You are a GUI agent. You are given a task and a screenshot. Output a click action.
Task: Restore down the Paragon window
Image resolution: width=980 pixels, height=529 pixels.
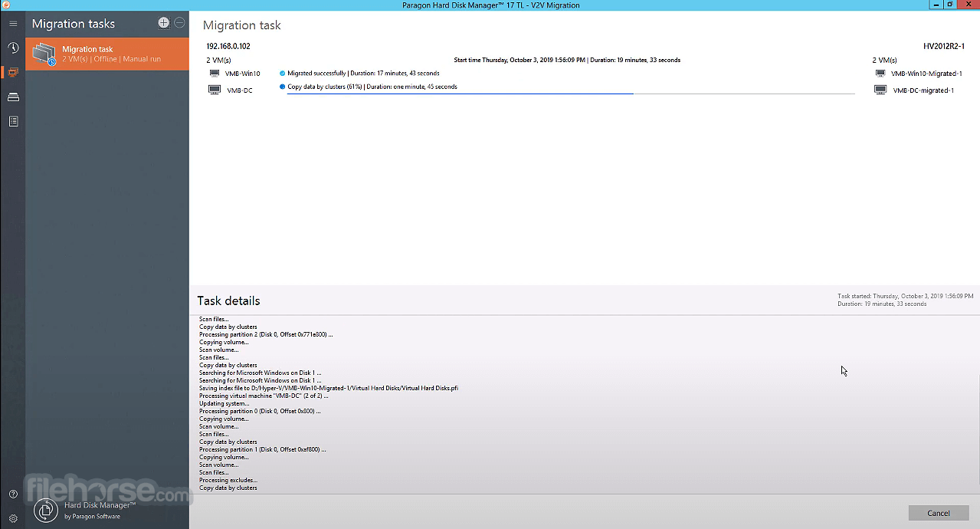click(951, 5)
